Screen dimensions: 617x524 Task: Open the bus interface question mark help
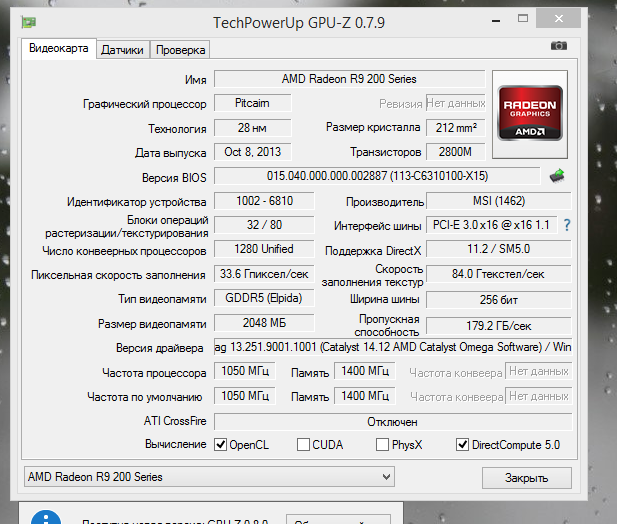[567, 225]
